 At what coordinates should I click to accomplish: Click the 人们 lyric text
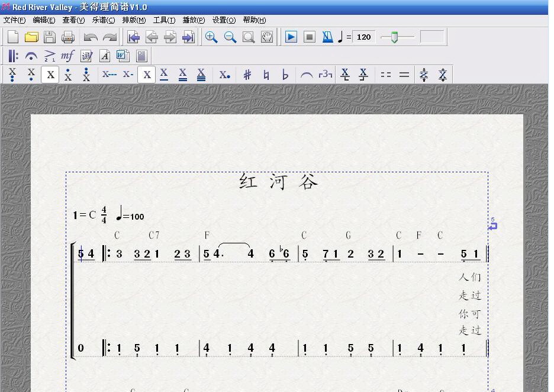[470, 277]
